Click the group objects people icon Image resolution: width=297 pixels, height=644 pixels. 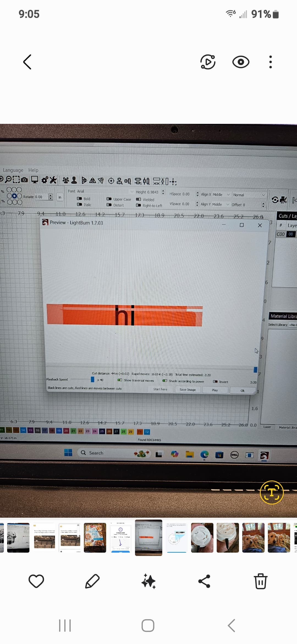(66, 180)
